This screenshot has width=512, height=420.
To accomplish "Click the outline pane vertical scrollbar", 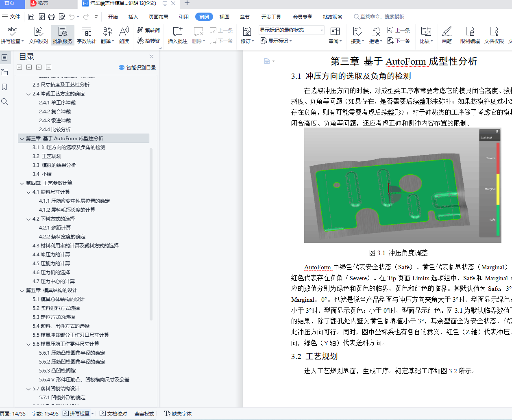I will tap(151, 234).
